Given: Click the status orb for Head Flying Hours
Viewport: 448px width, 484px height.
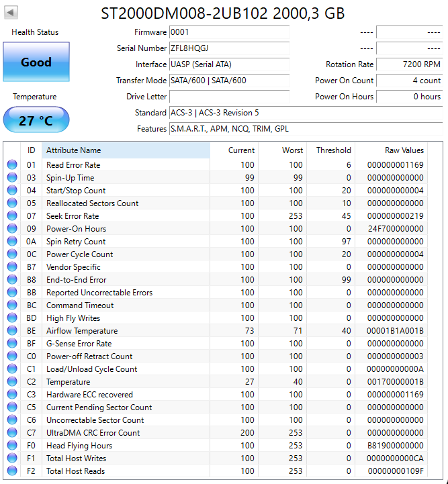Looking at the screenshot, I should tap(12, 446).
